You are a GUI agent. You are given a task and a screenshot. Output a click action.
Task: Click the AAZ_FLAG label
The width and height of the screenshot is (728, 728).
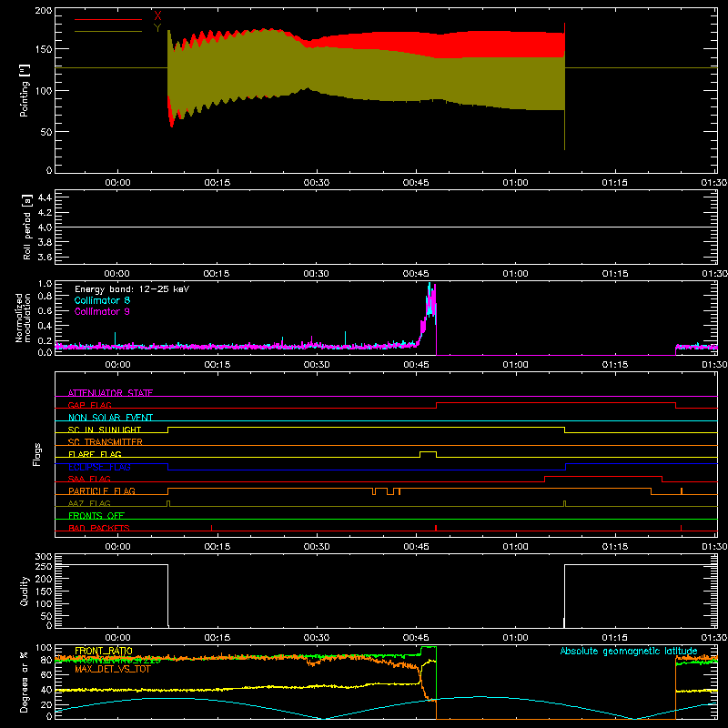click(x=89, y=503)
